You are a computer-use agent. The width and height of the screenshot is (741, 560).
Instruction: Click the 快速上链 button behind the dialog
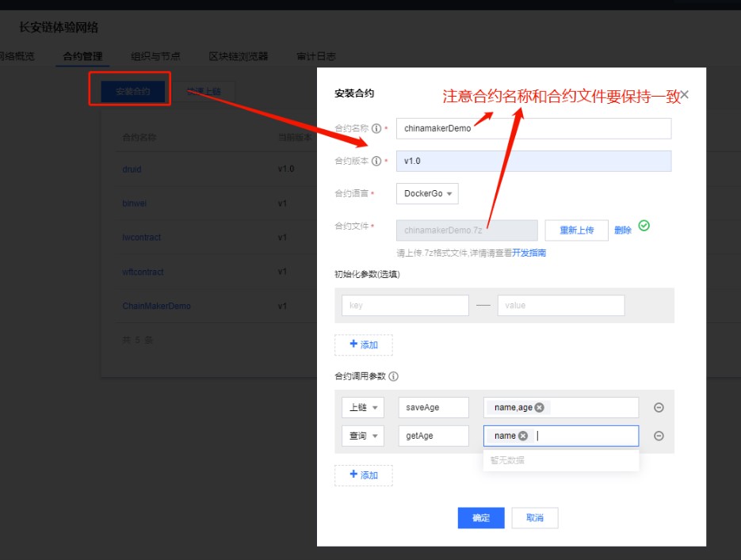pos(203,91)
